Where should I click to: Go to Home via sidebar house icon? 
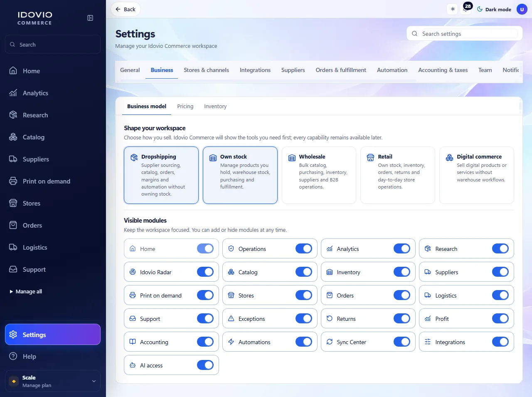(x=13, y=71)
